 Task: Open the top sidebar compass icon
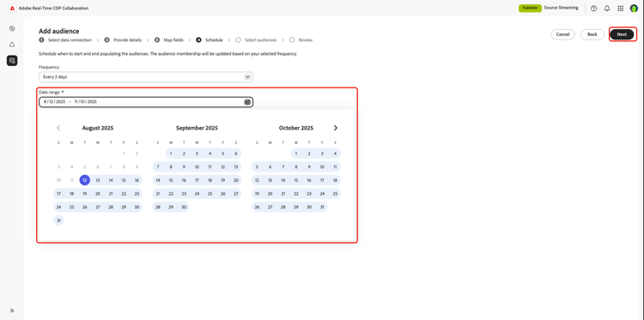tap(12, 28)
